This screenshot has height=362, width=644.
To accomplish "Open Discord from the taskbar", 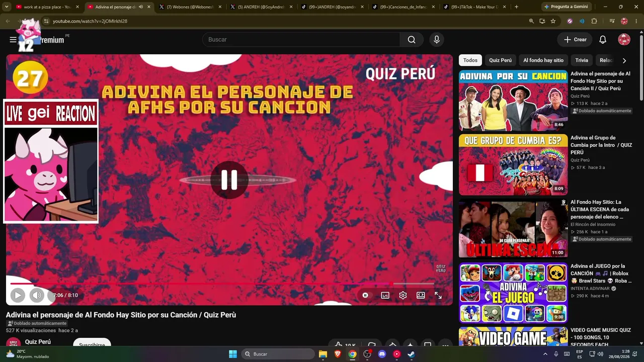I will (382, 354).
